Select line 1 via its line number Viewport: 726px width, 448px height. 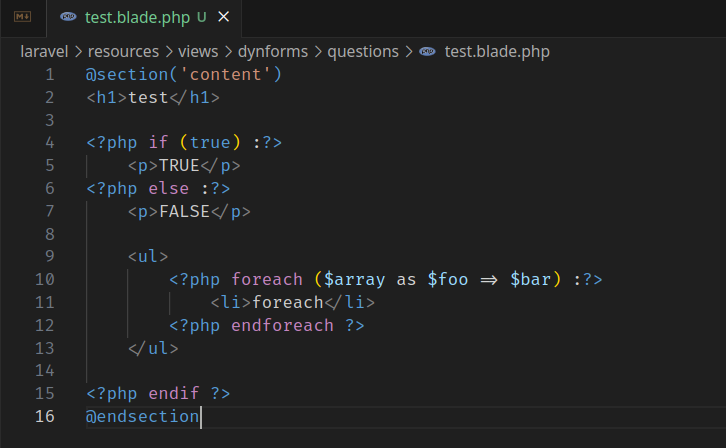49,75
